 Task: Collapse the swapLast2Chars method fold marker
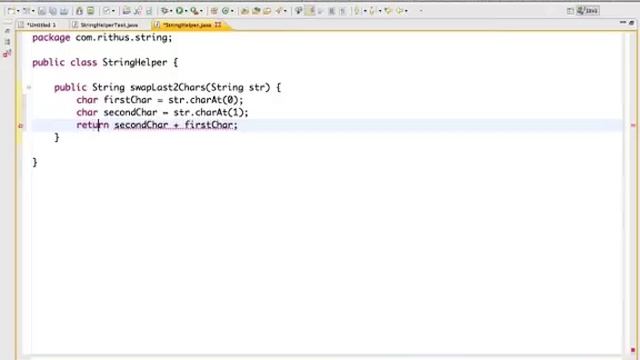pyautogui.click(x=29, y=87)
